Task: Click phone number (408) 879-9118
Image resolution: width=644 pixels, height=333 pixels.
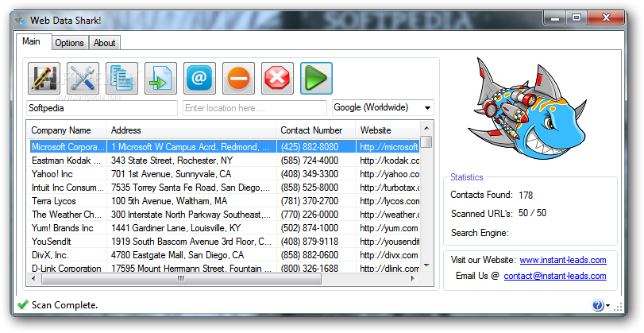Action: (309, 242)
